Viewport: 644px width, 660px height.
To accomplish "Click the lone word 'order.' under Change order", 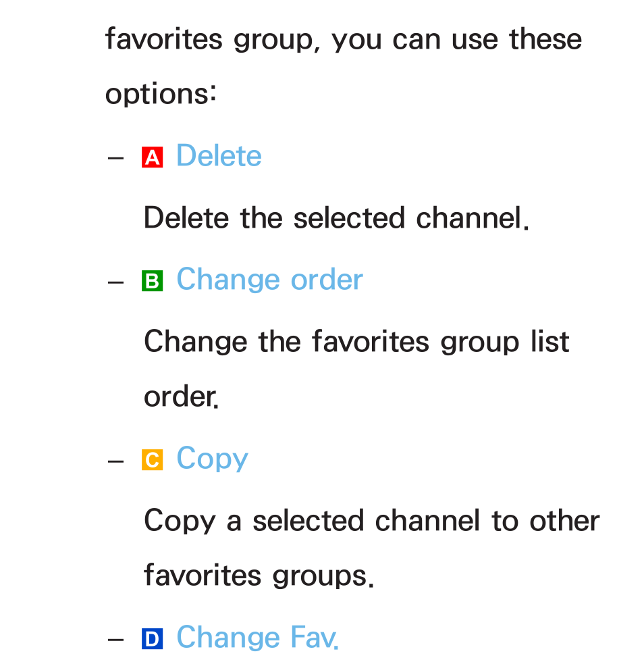I will pos(182,397).
